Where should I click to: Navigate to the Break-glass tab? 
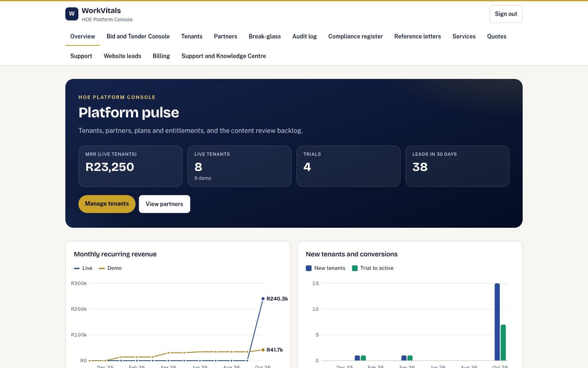tap(265, 36)
